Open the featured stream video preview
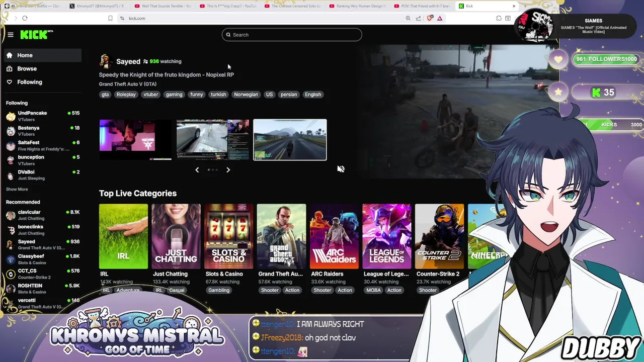This screenshot has width=644, height=362. point(455,111)
